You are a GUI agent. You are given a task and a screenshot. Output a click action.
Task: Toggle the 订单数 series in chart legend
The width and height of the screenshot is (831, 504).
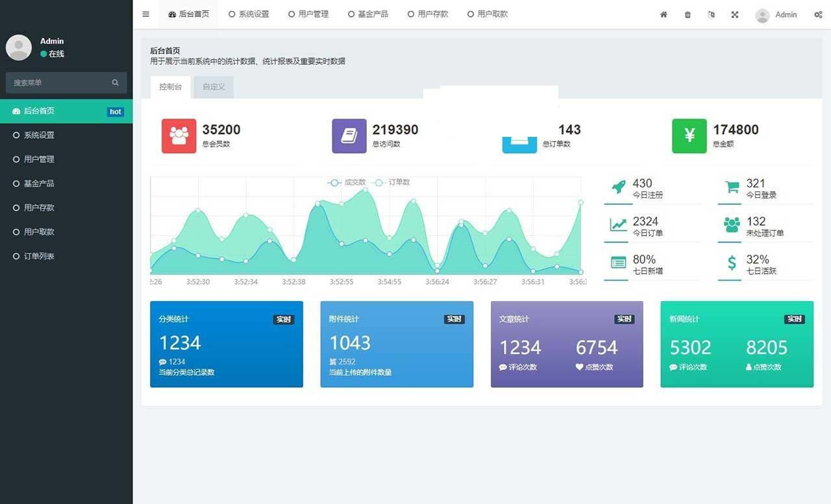tap(393, 182)
